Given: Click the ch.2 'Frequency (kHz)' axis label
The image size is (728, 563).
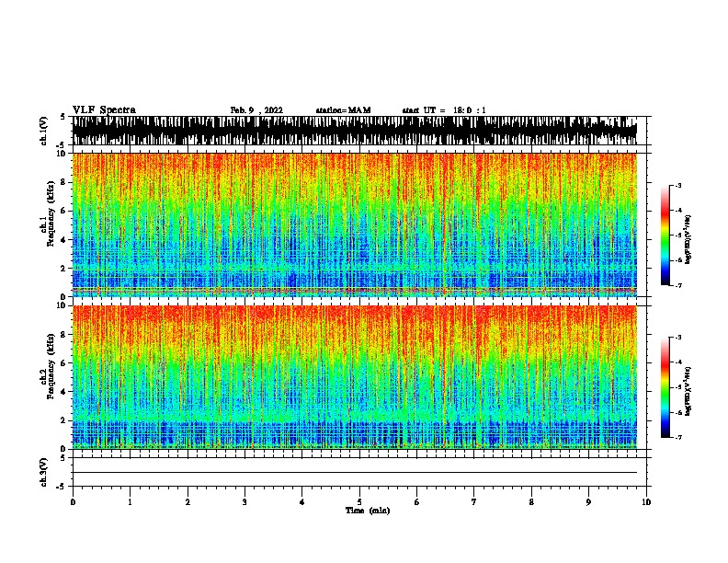Looking at the screenshot, I should [51, 366].
